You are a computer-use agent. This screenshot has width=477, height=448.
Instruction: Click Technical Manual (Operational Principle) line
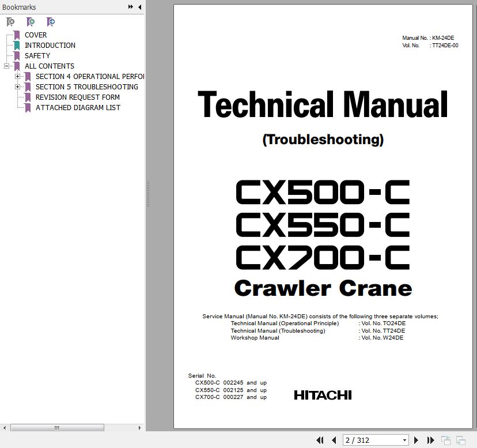point(285,323)
